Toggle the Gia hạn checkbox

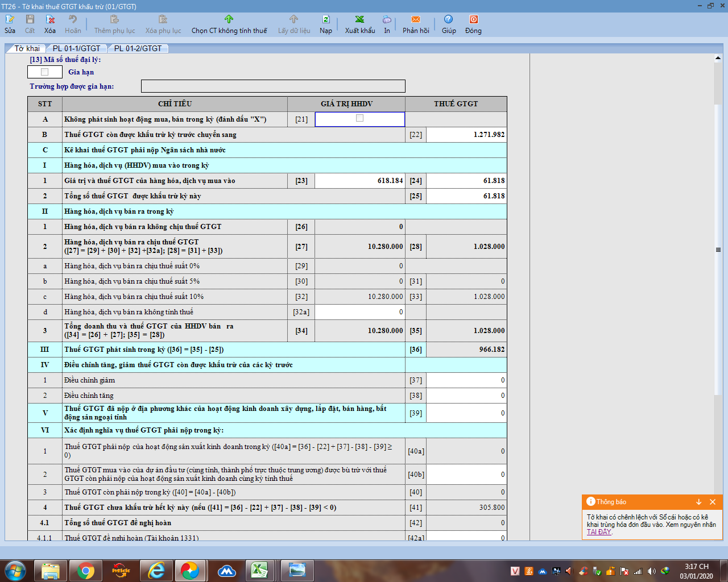tap(45, 72)
